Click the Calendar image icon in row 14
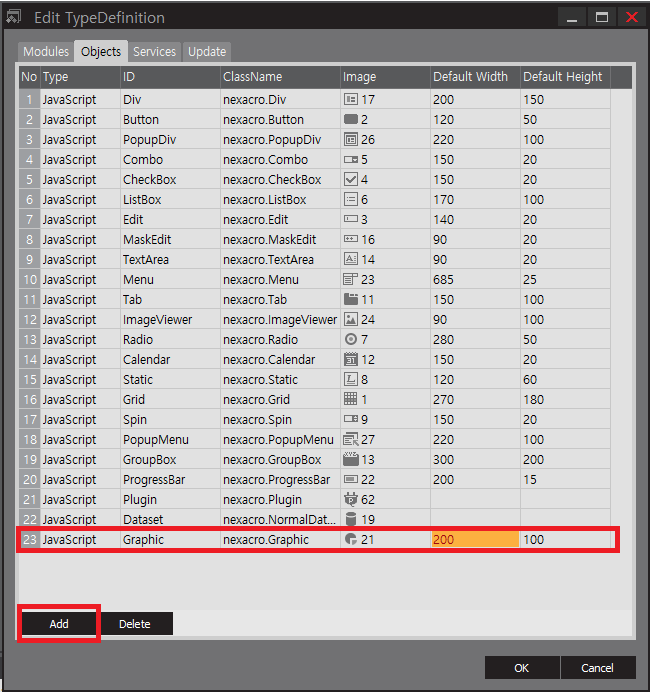Image resolution: width=650 pixels, height=692 pixels. (350, 359)
